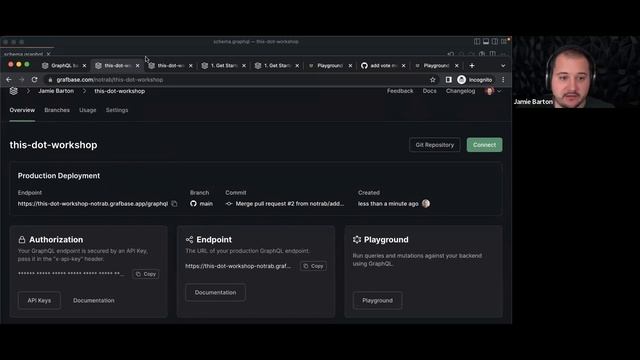This screenshot has width=640, height=360.
Task: Open the Changelog link in header
Action: click(460, 91)
